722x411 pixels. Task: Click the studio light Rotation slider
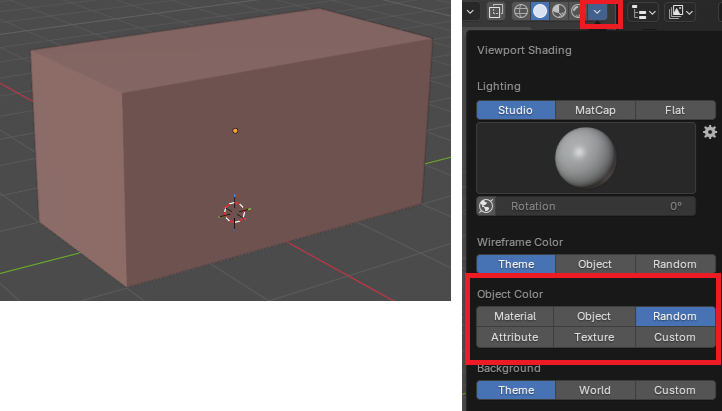[596, 206]
